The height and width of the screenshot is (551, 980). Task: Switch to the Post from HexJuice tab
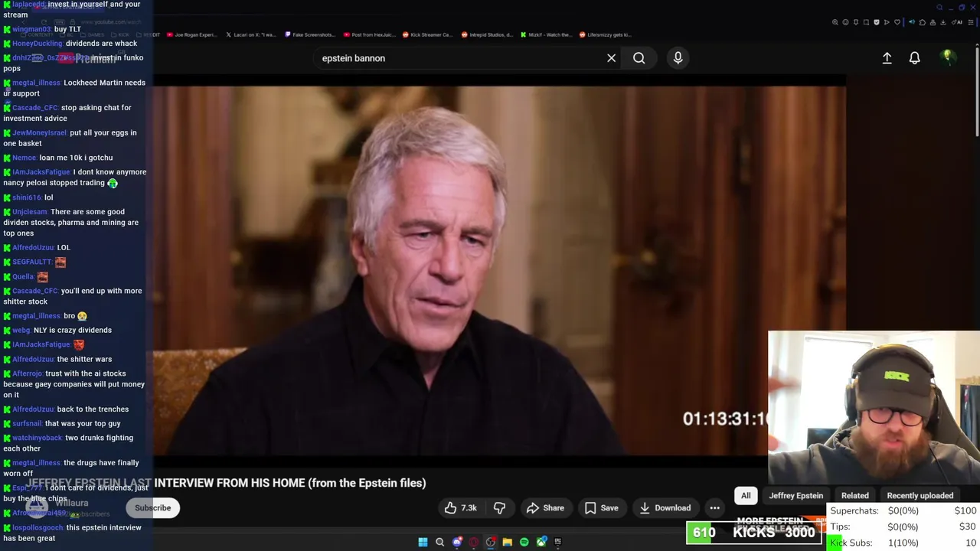[x=370, y=34]
